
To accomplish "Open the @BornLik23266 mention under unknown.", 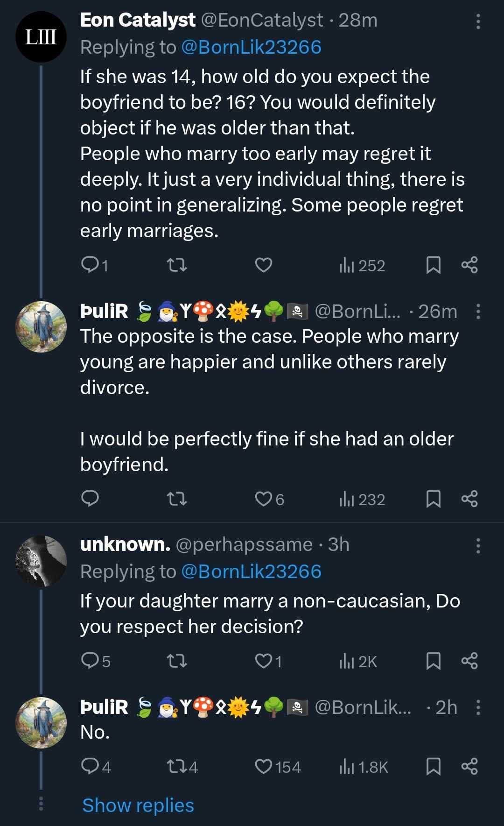I will (251, 571).
